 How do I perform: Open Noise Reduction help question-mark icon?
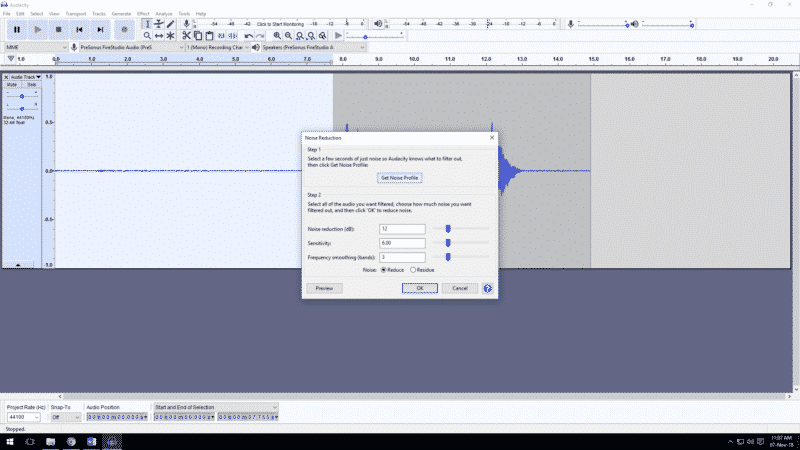487,288
